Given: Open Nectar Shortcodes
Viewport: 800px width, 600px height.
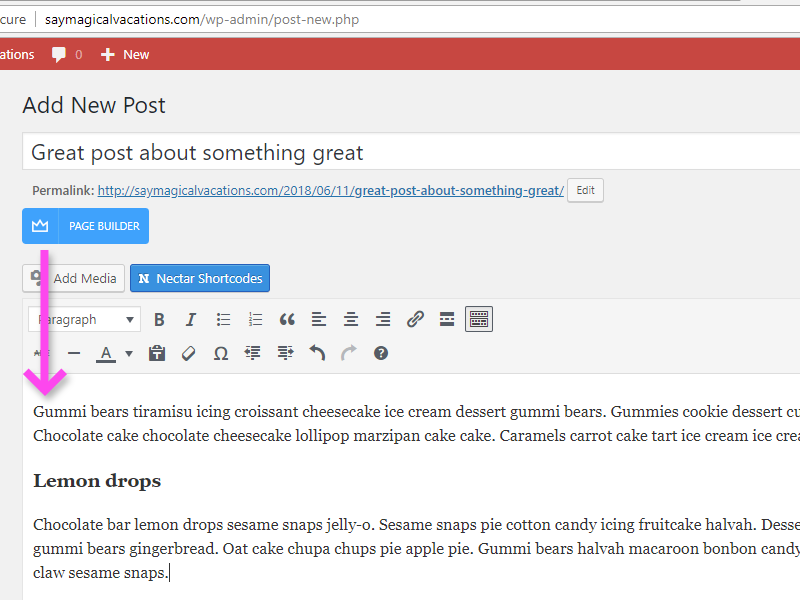Looking at the screenshot, I should (200, 278).
